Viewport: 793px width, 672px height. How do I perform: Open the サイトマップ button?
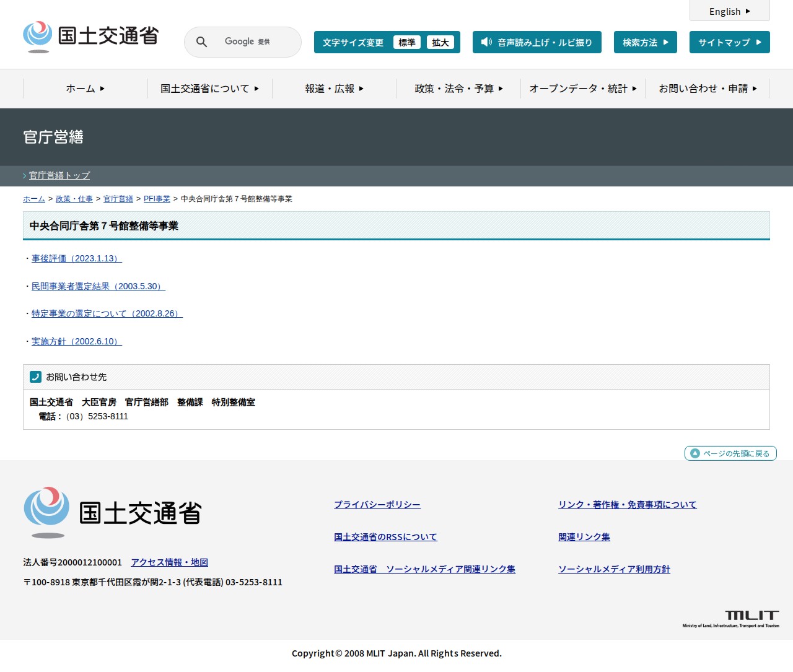(729, 42)
